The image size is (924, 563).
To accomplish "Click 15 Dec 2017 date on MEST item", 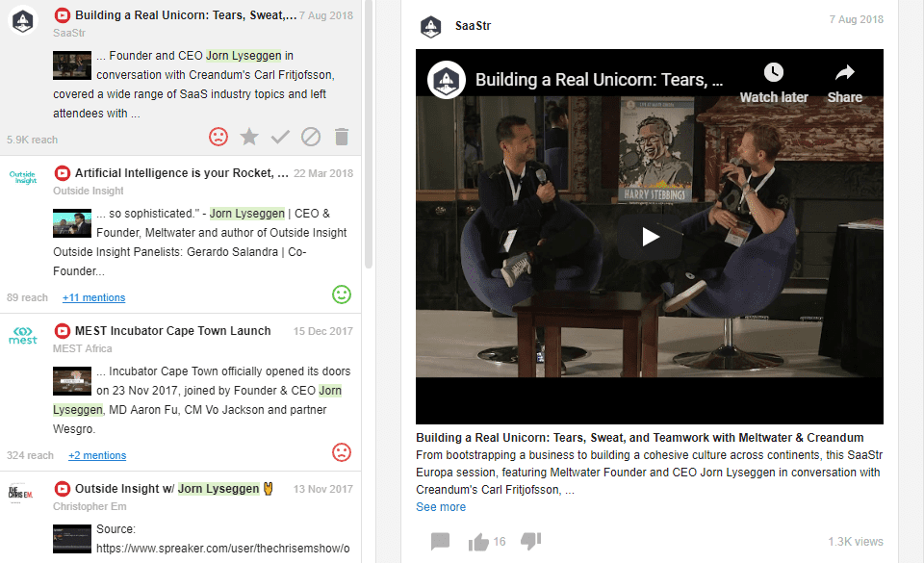I will click(x=323, y=331).
